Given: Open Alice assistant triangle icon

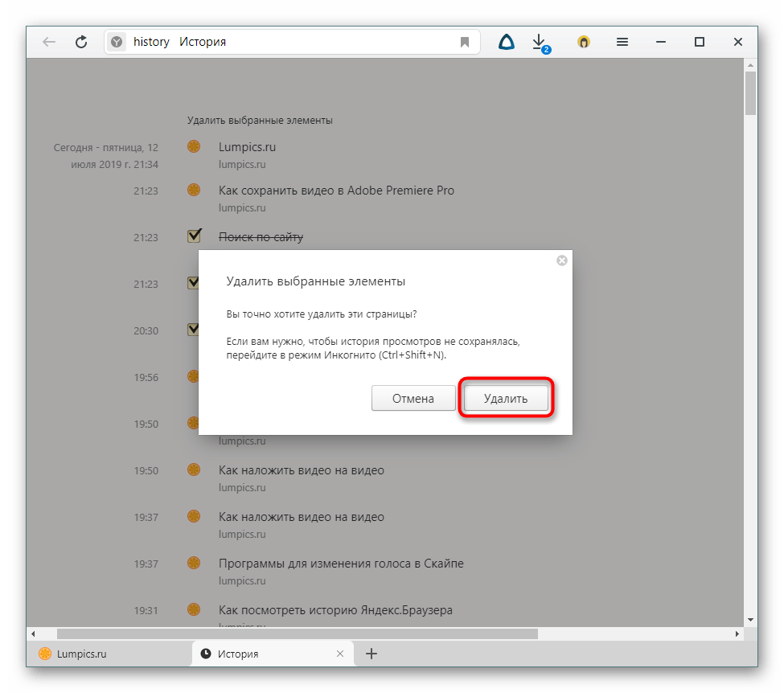Looking at the screenshot, I should tap(506, 43).
